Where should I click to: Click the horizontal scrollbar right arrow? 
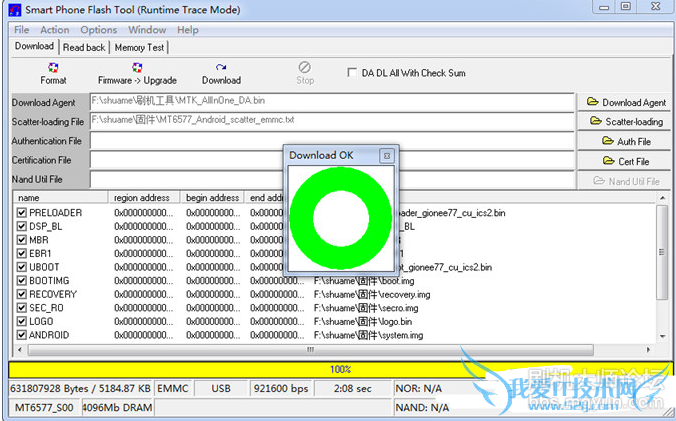pyautogui.click(x=648, y=350)
